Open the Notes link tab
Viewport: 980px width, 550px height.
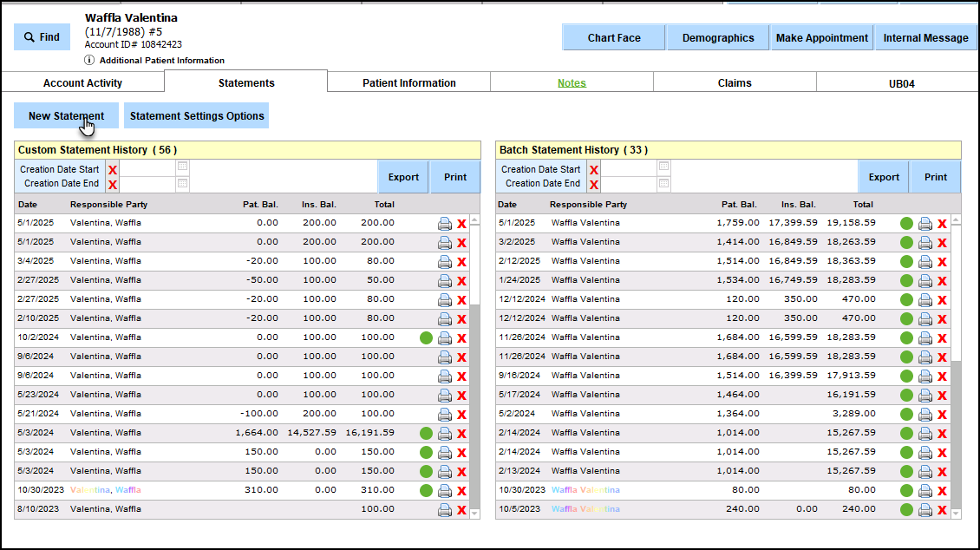[x=572, y=83]
